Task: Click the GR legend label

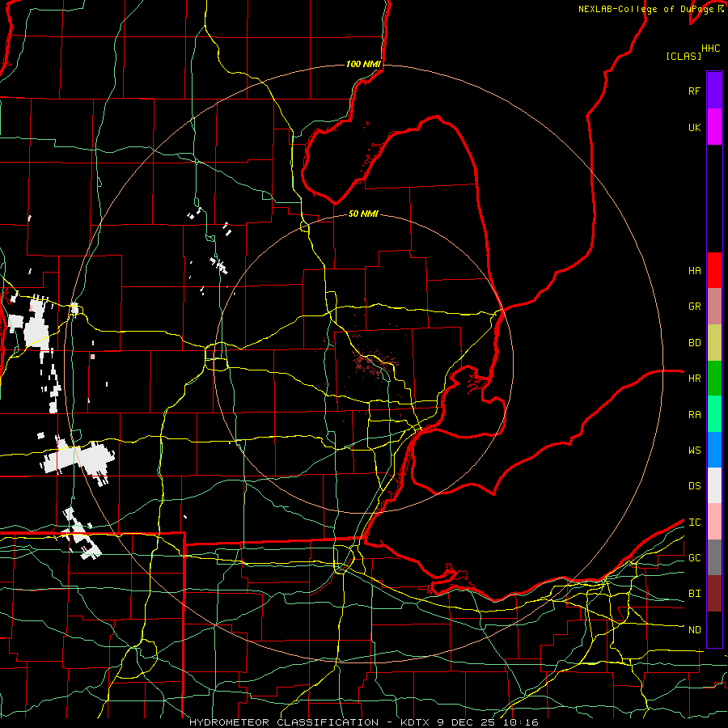Action: click(x=694, y=307)
